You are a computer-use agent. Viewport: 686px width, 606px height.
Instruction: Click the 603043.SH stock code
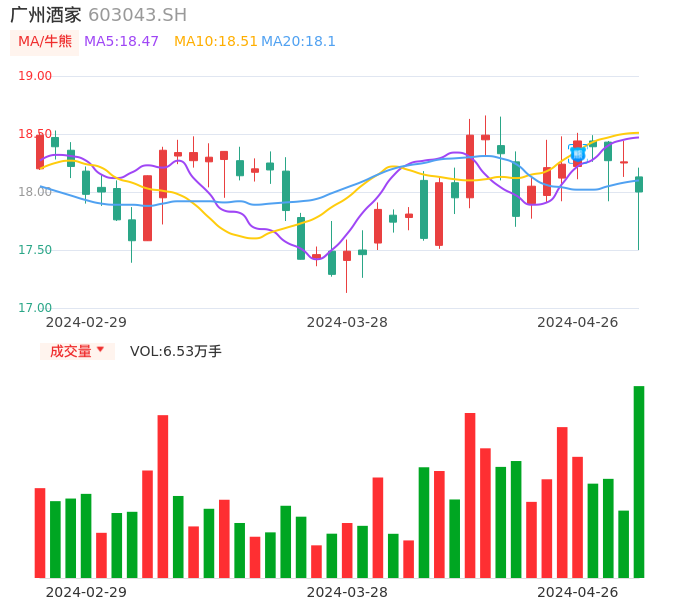137,15
